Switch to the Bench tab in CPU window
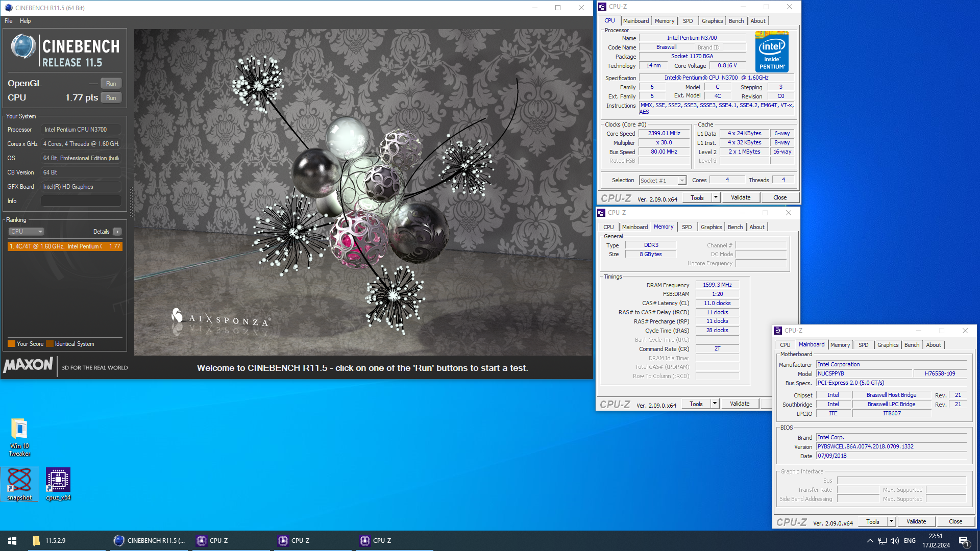Viewport: 980px width, 551px height. (x=736, y=21)
